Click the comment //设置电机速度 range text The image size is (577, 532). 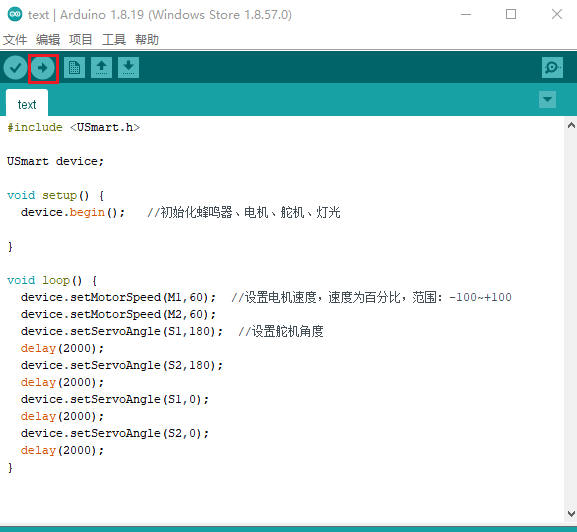point(371,297)
